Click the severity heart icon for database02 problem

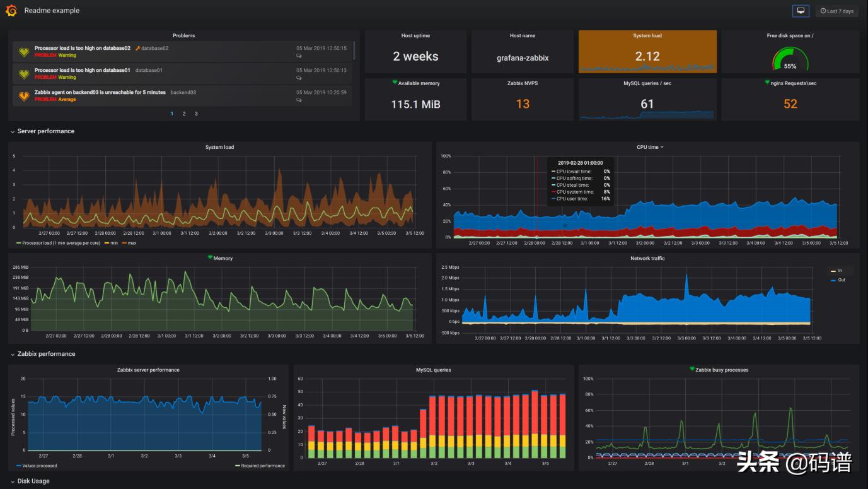tap(24, 52)
